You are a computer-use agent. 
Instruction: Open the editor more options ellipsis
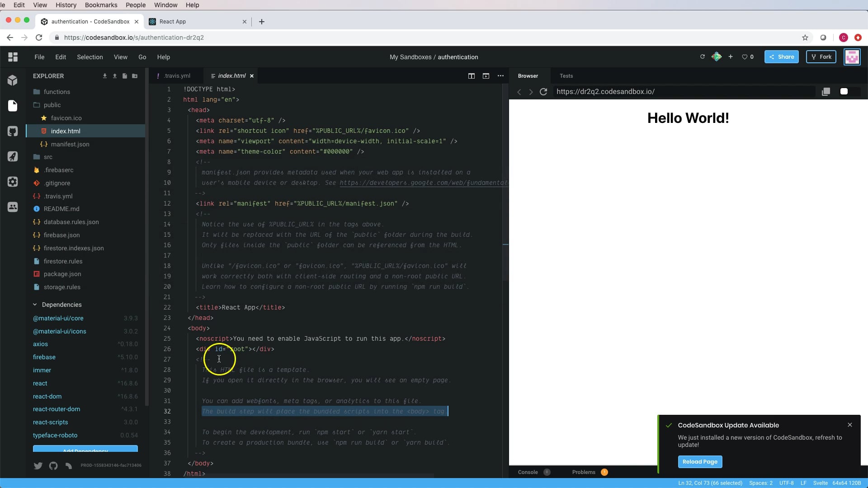[500, 76]
